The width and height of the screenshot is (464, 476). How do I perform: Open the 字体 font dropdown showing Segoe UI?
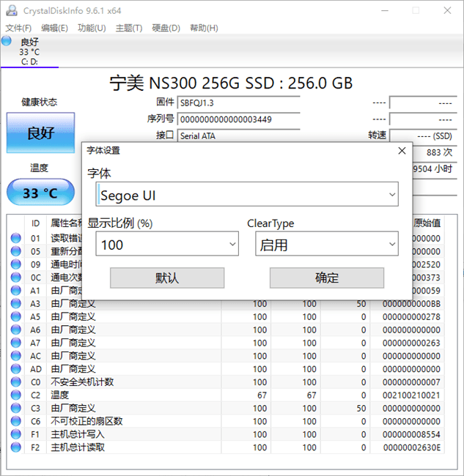pos(246,196)
